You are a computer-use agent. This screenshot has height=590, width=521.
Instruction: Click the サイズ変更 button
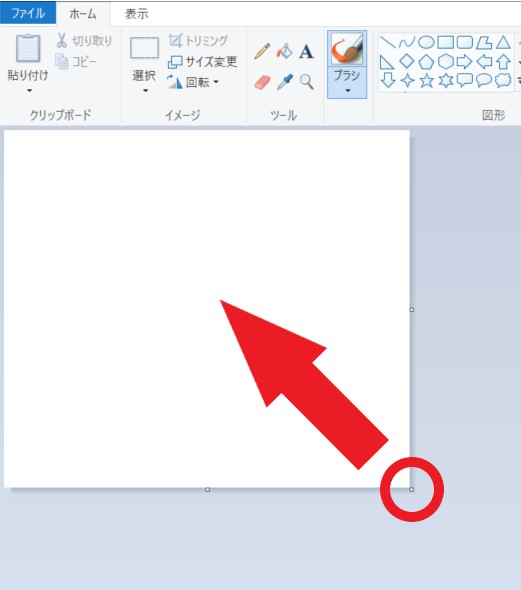tap(202, 61)
